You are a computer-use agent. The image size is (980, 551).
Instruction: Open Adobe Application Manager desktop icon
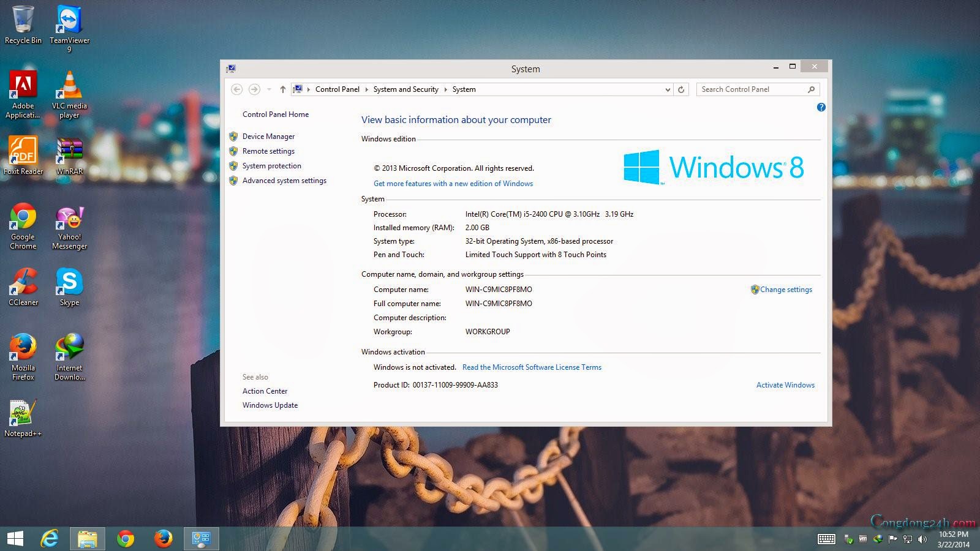tap(23, 94)
